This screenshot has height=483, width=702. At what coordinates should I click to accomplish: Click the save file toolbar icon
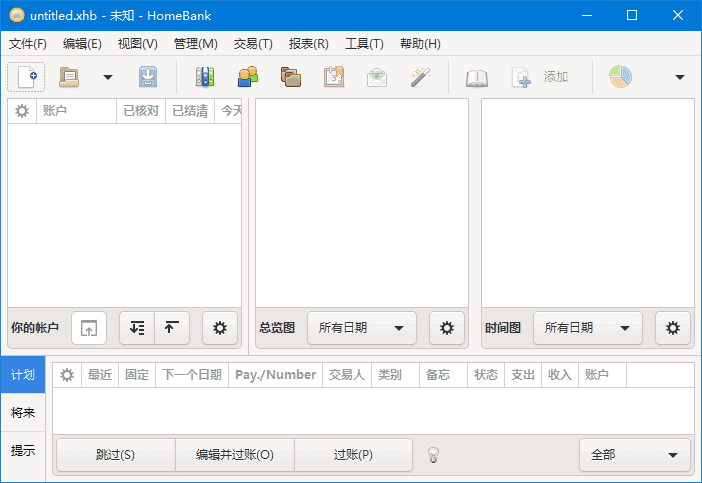(148, 77)
